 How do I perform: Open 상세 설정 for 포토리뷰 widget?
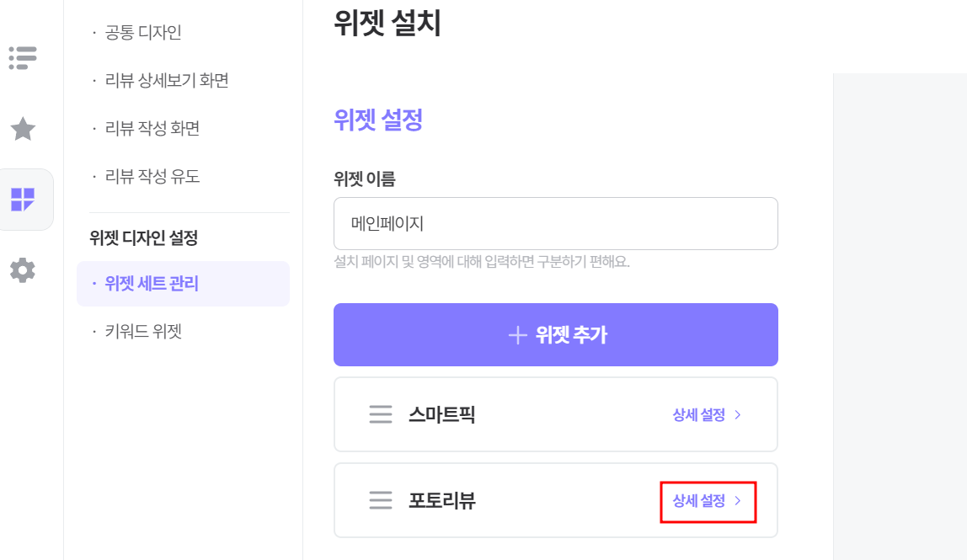tap(707, 501)
